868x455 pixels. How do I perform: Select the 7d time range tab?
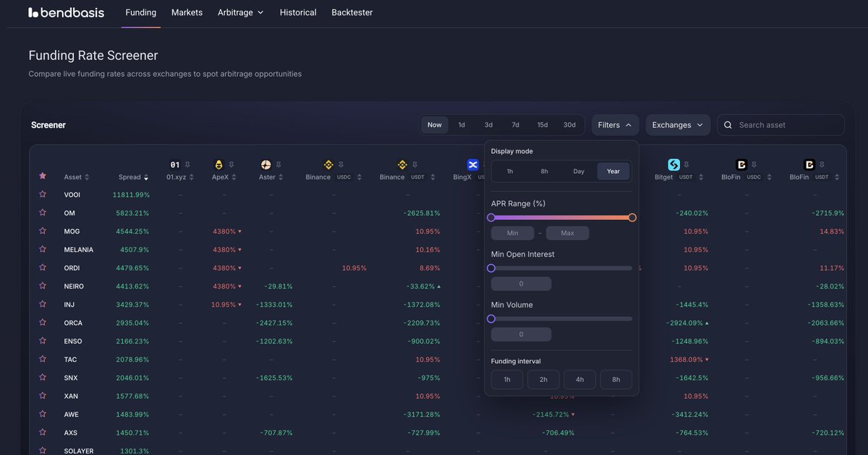point(516,125)
